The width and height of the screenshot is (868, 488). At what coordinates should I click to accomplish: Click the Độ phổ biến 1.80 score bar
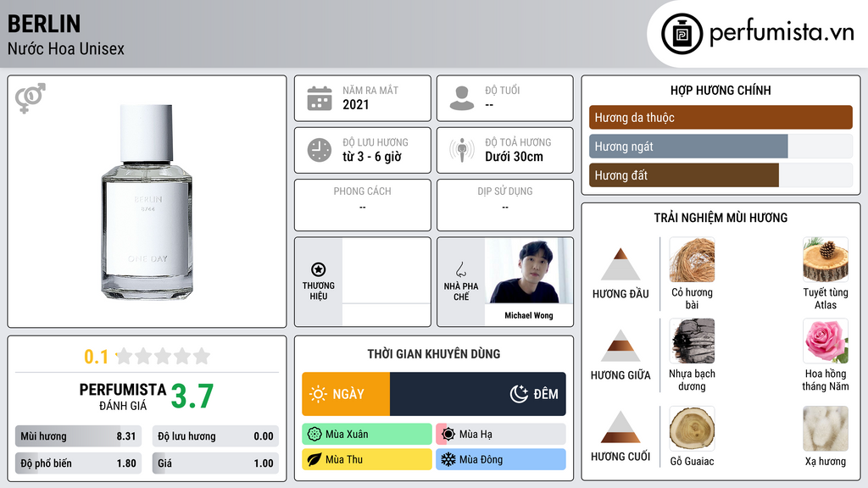click(78, 463)
